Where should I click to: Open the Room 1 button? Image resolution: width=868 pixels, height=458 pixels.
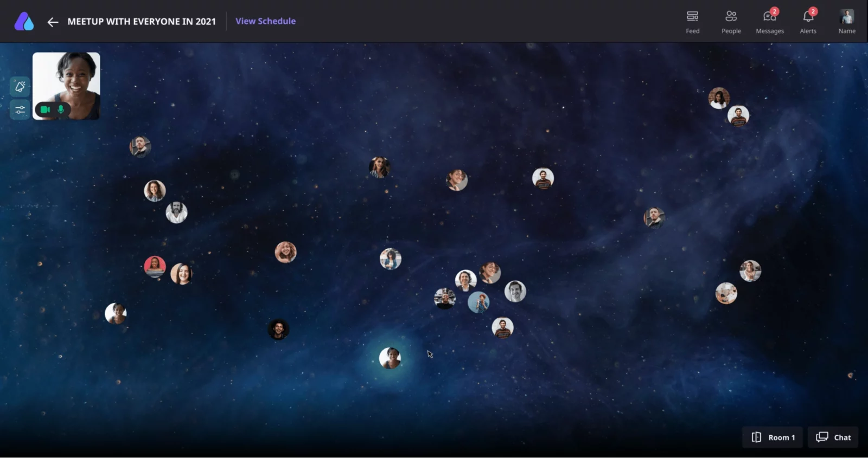773,437
